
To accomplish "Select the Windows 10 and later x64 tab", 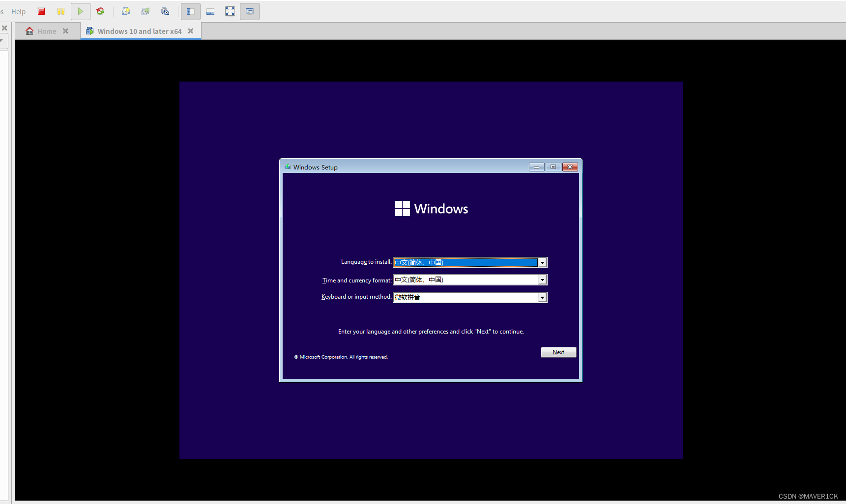I will click(x=140, y=31).
